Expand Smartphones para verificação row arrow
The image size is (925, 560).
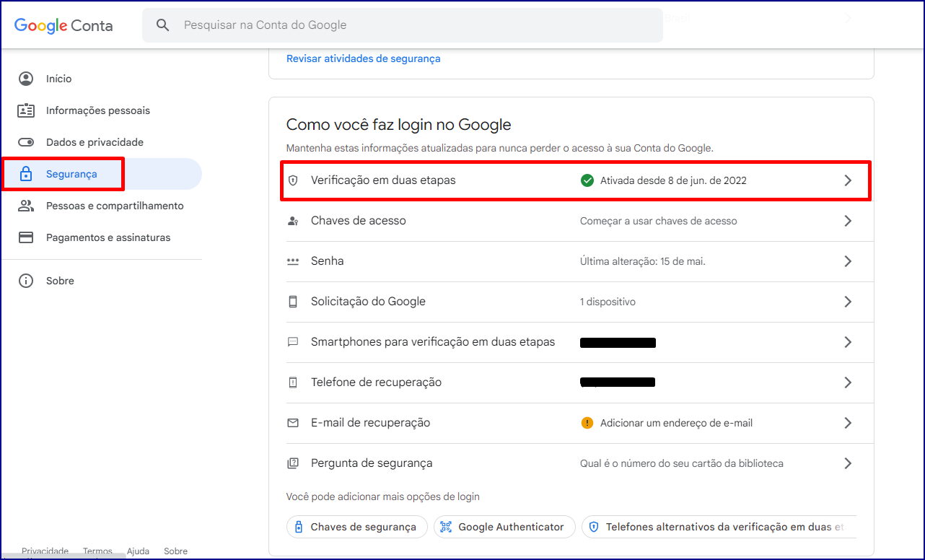tap(848, 342)
